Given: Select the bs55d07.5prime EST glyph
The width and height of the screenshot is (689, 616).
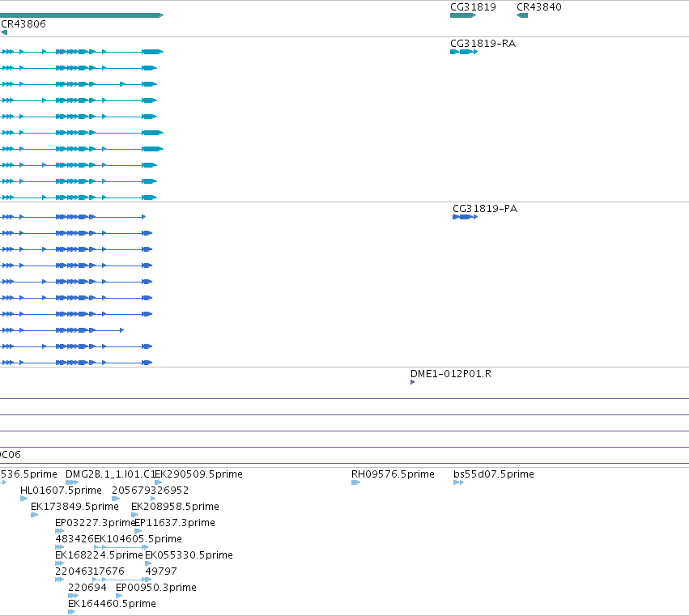Looking at the screenshot, I should 459,482.
